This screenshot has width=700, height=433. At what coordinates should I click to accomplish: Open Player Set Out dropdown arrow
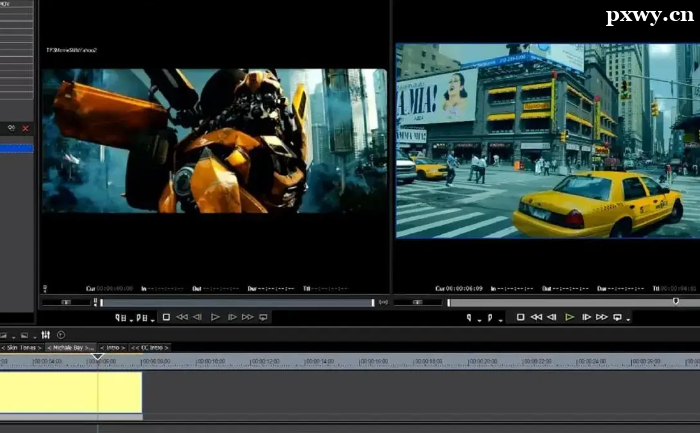coord(153,320)
